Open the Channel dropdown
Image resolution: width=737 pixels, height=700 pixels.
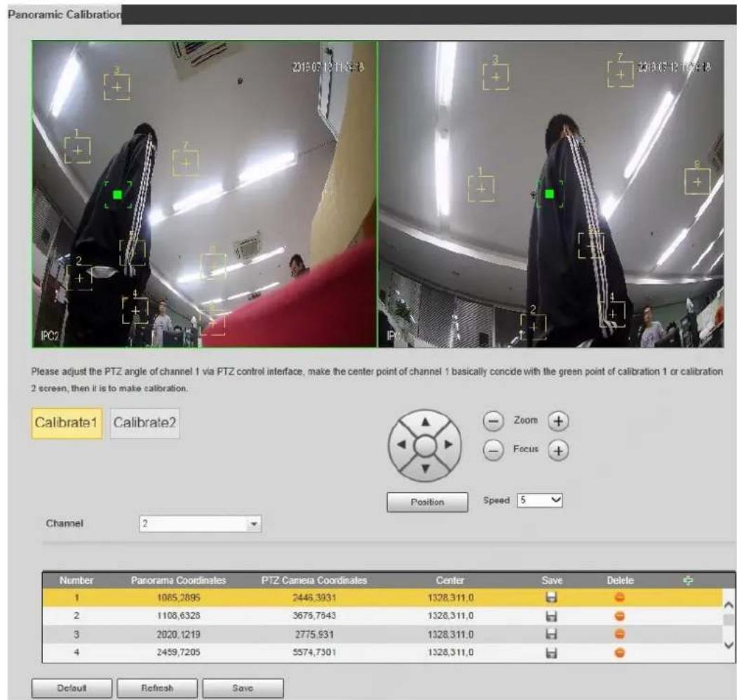point(201,524)
